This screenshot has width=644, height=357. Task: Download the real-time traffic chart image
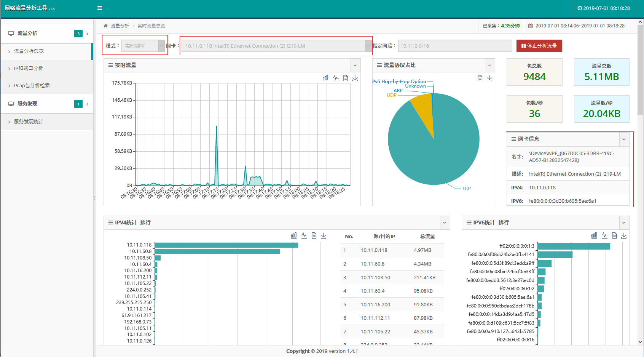click(355, 78)
